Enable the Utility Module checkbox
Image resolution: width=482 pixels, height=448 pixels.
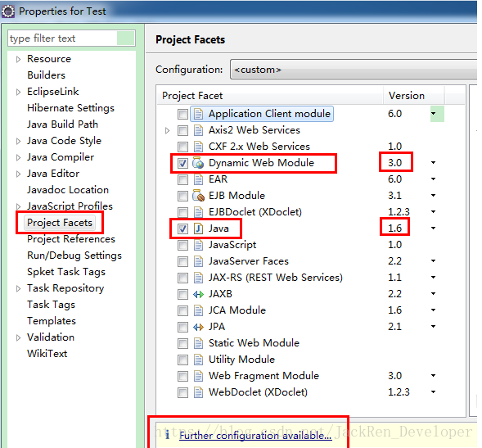click(x=182, y=360)
